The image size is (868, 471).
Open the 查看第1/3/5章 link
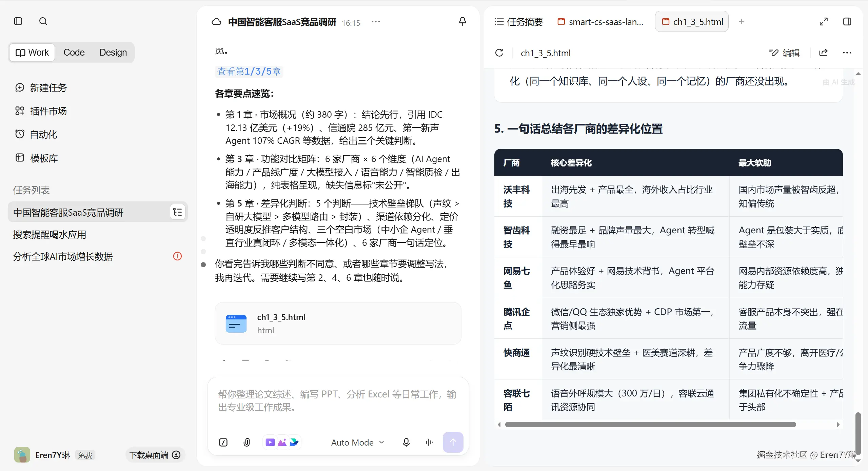[249, 71]
